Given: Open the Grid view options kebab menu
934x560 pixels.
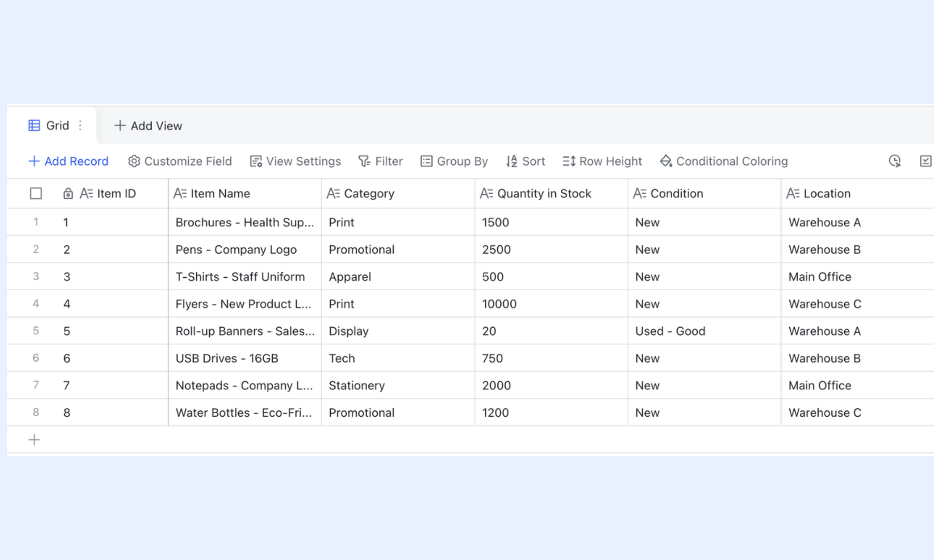Looking at the screenshot, I should pyautogui.click(x=80, y=126).
